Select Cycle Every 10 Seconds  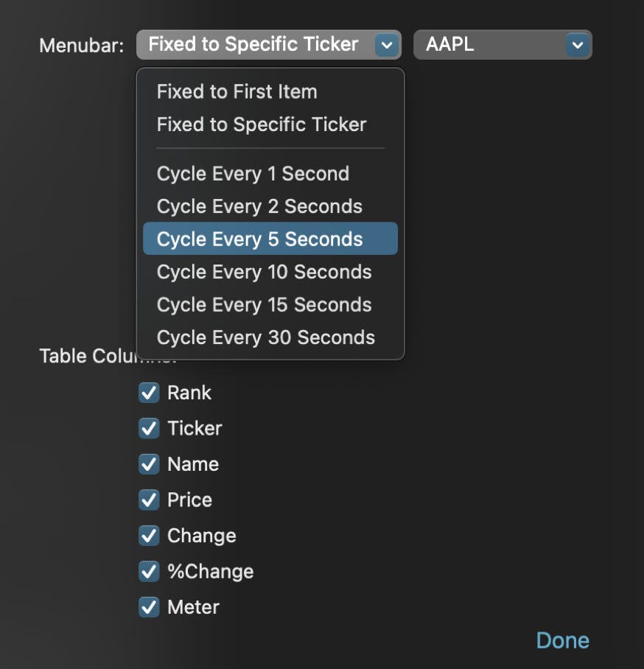pyautogui.click(x=264, y=272)
